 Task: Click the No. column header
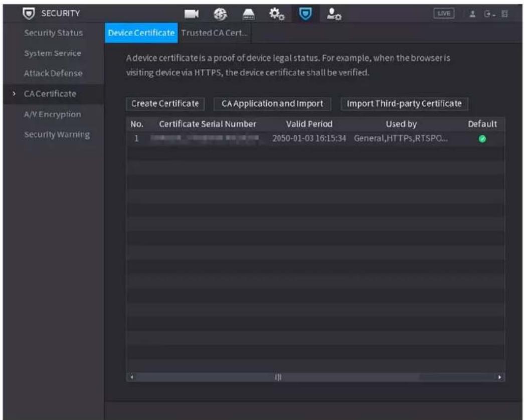click(x=137, y=124)
